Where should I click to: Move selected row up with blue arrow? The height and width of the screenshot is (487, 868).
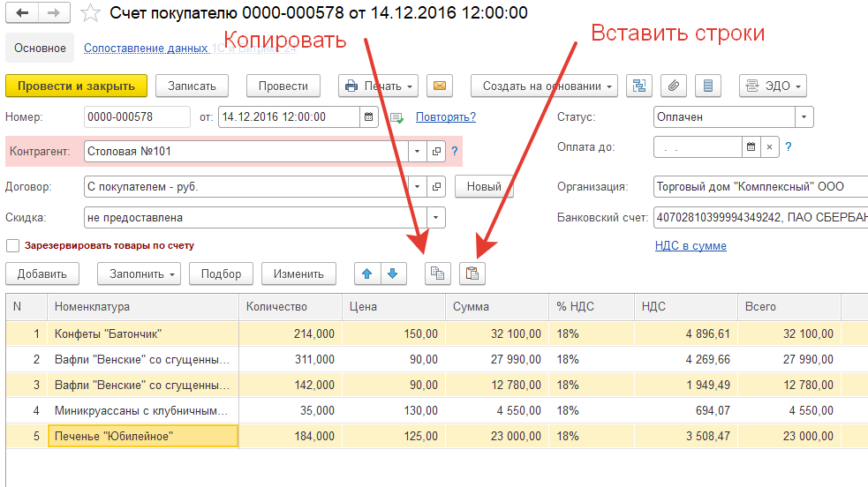pyautogui.click(x=367, y=273)
